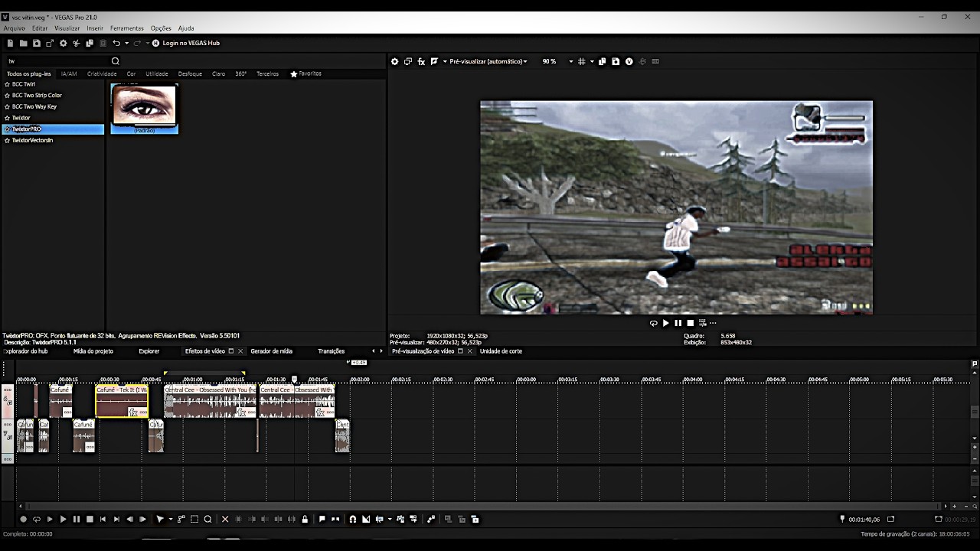This screenshot has width=980, height=551.
Task: Toggle automatic crossfades on timeline toolbar
Action: [366, 520]
